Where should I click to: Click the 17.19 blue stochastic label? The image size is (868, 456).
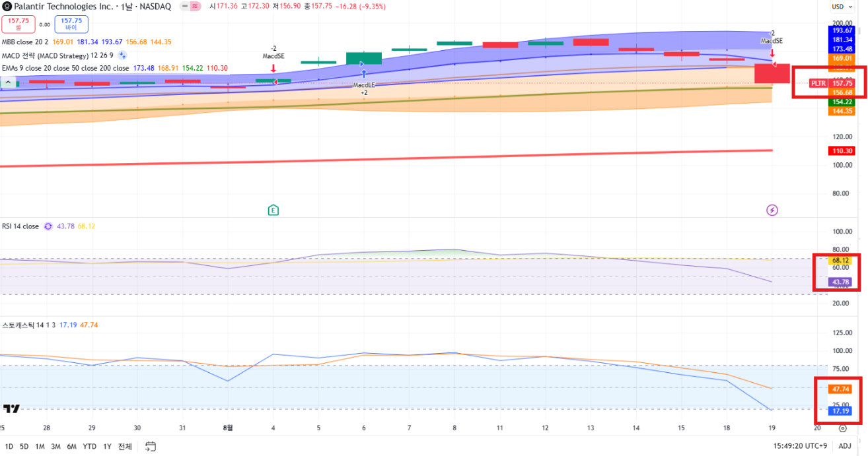[x=840, y=410]
